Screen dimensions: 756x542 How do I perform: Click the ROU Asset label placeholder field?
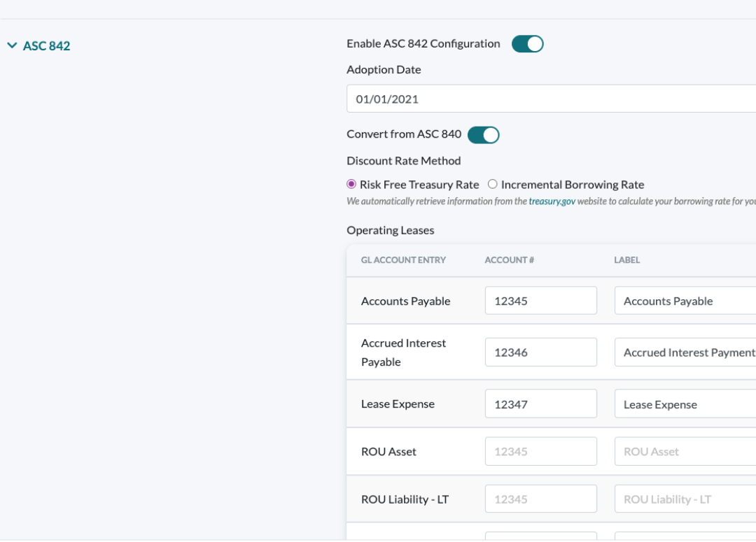coord(682,451)
